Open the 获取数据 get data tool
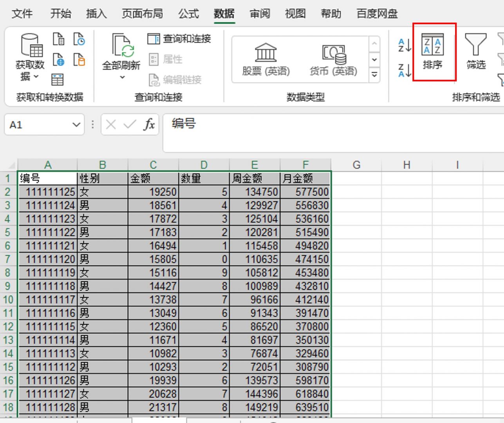The height and width of the screenshot is (423, 504). click(31, 55)
